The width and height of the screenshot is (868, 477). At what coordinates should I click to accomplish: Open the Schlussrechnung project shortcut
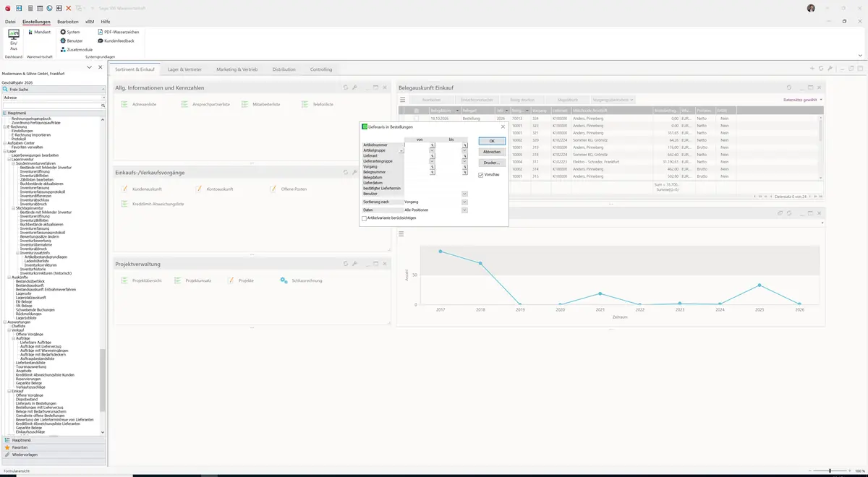tap(302, 280)
